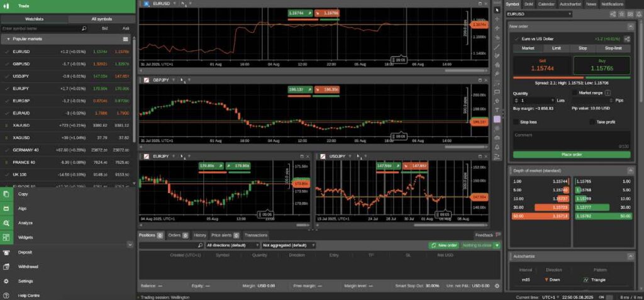This screenshot has height=300, width=644.
Task: Switch to the Orders tab
Action: pos(177,235)
